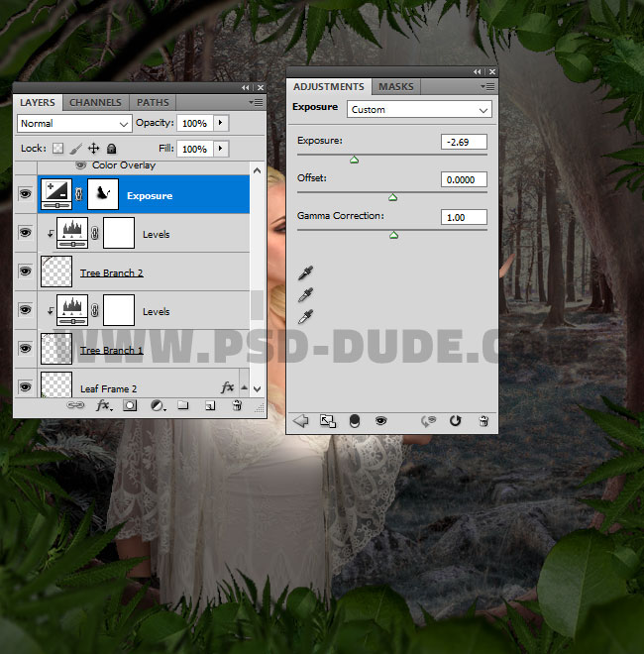Viewport: 644px width, 654px height.
Task: Clip adjustment to layer below icon
Action: (354, 421)
